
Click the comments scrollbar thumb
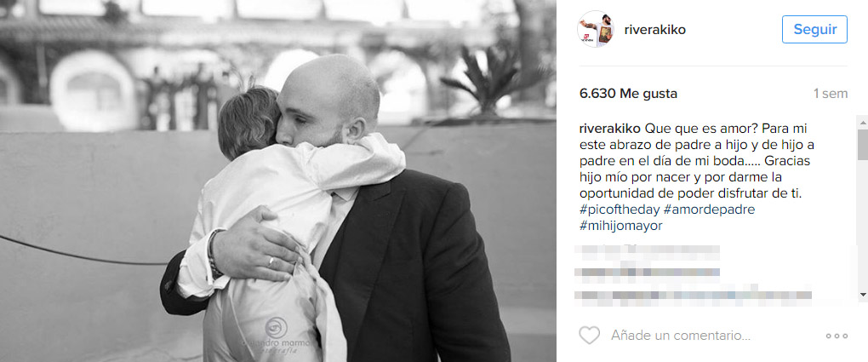tap(862, 145)
